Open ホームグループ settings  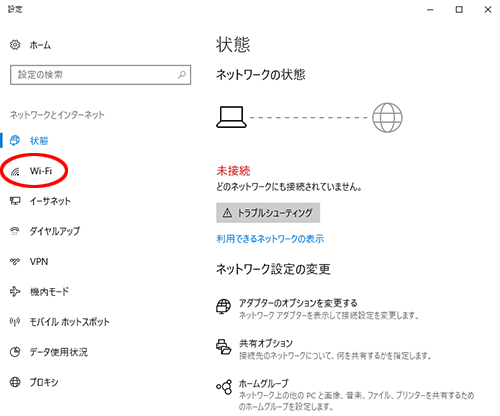point(264,384)
